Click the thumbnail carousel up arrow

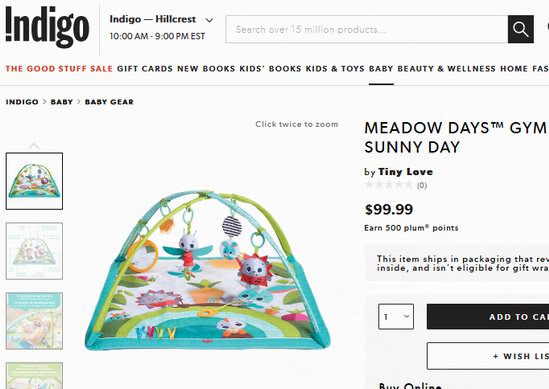(x=34, y=146)
